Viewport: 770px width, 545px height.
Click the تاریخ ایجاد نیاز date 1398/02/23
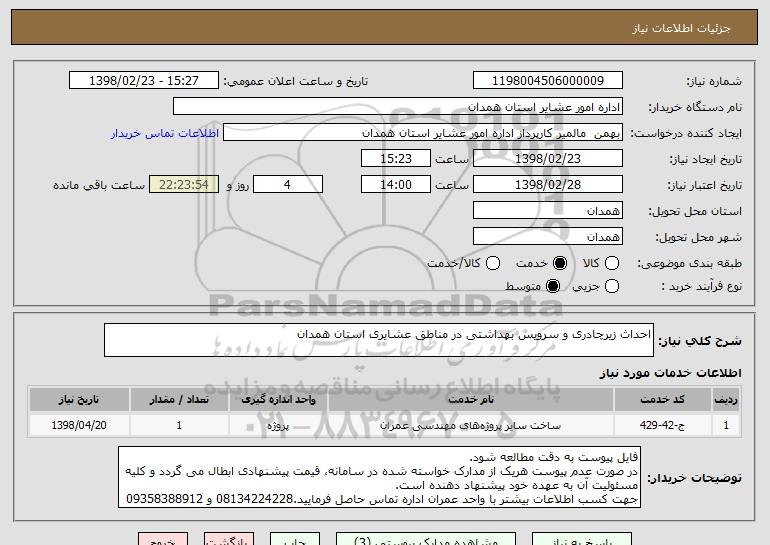(x=548, y=159)
